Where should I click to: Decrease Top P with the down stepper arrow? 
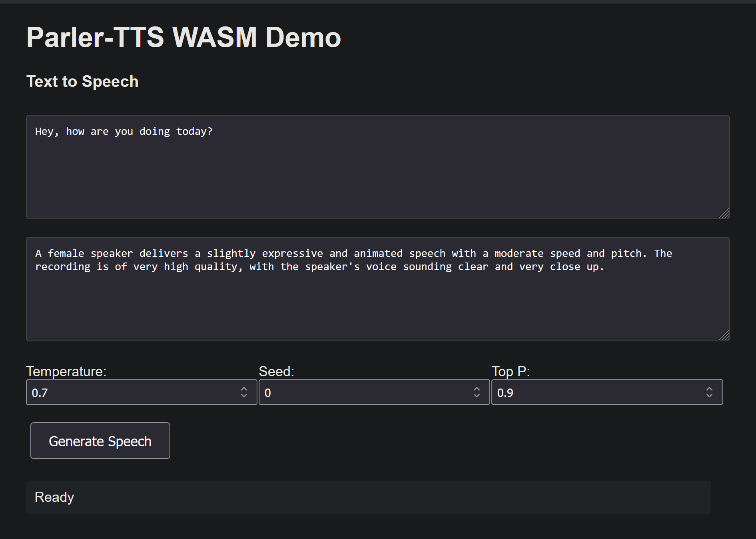pos(709,396)
